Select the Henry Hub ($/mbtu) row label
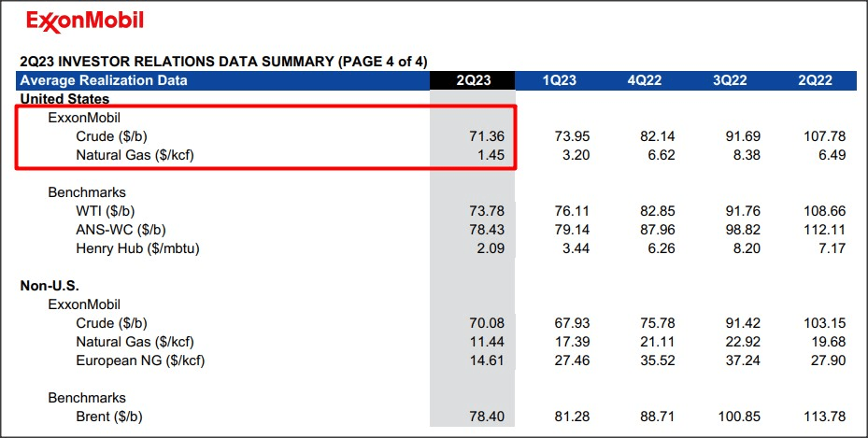The image size is (868, 438). 137,248
